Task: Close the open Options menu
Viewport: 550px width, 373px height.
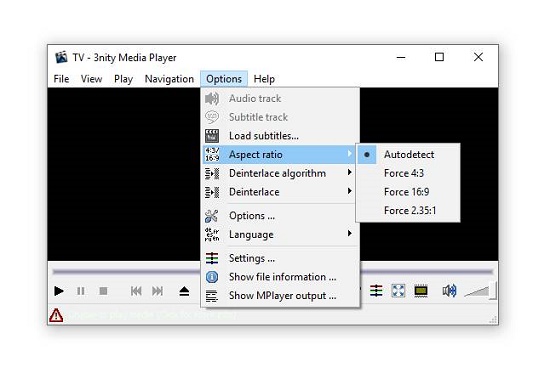Action: pos(224,79)
